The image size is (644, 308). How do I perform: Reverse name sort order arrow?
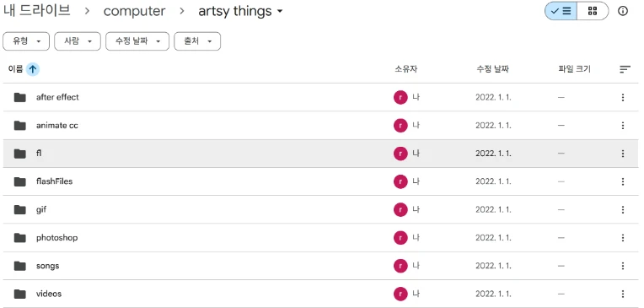click(x=32, y=69)
